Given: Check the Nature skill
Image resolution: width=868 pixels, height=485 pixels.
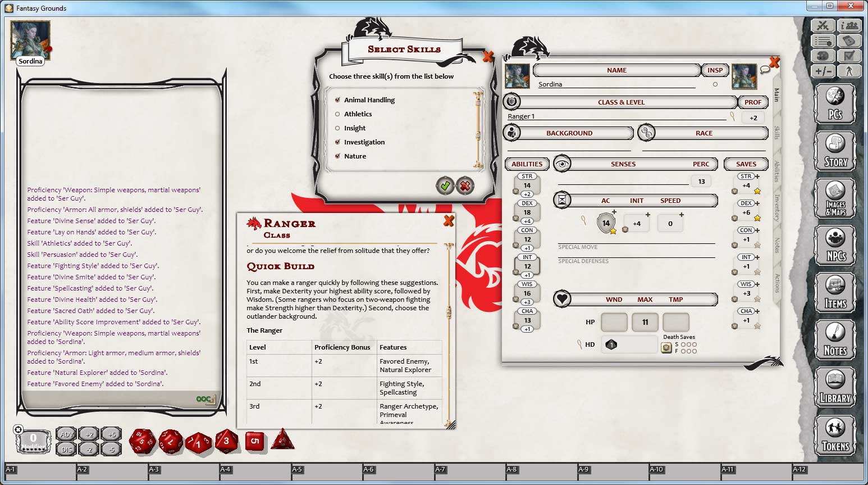Looking at the screenshot, I should (337, 156).
